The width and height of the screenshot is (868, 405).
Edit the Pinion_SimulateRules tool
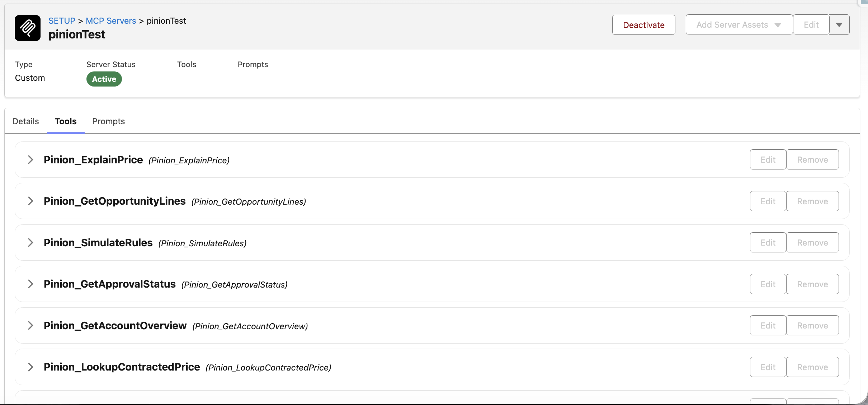768,242
